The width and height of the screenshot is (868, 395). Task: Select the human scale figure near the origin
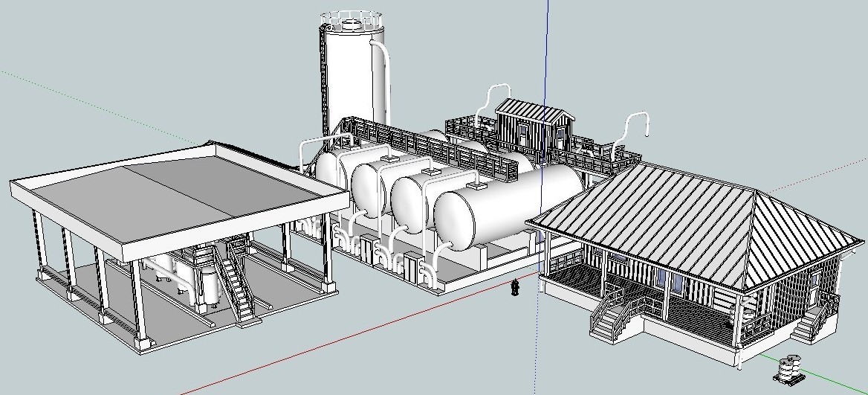[514, 286]
